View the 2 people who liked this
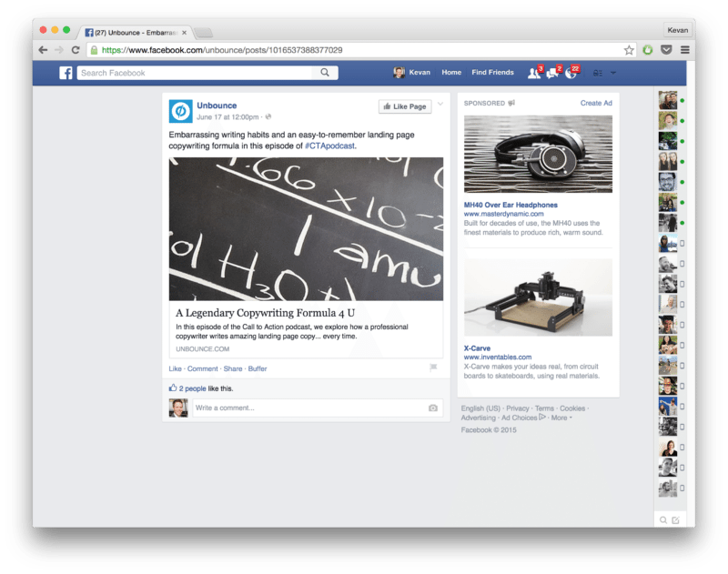 192,388
